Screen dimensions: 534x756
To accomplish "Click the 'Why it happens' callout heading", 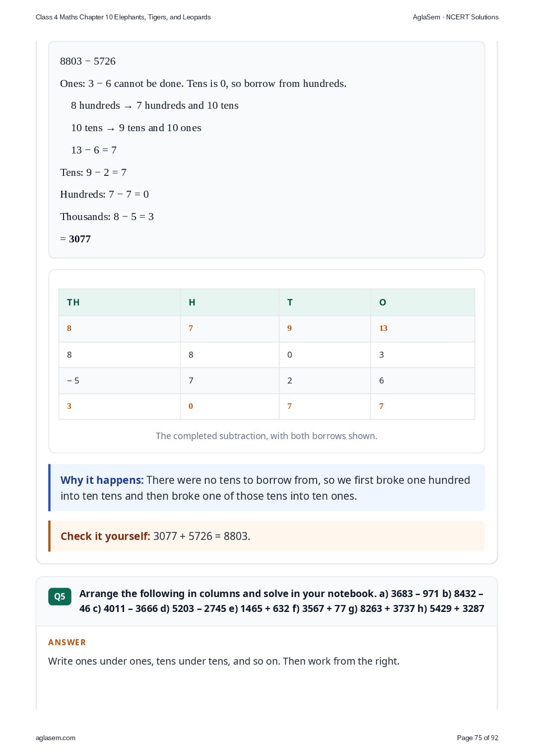I will point(102,480).
